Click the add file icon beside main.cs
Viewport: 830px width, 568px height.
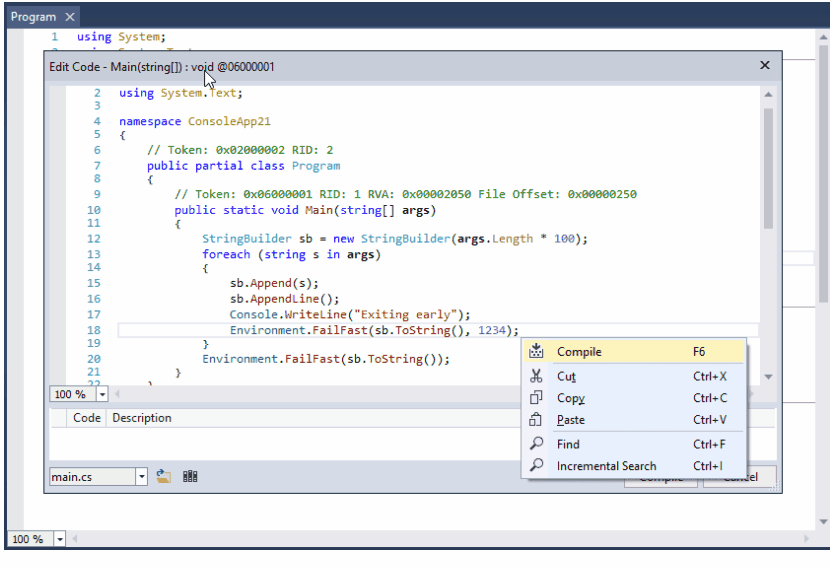point(165,477)
